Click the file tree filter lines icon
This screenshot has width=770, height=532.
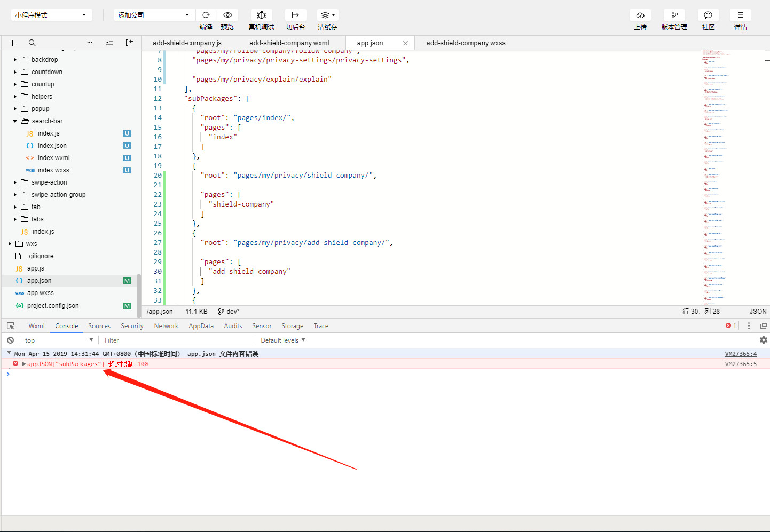click(x=109, y=43)
